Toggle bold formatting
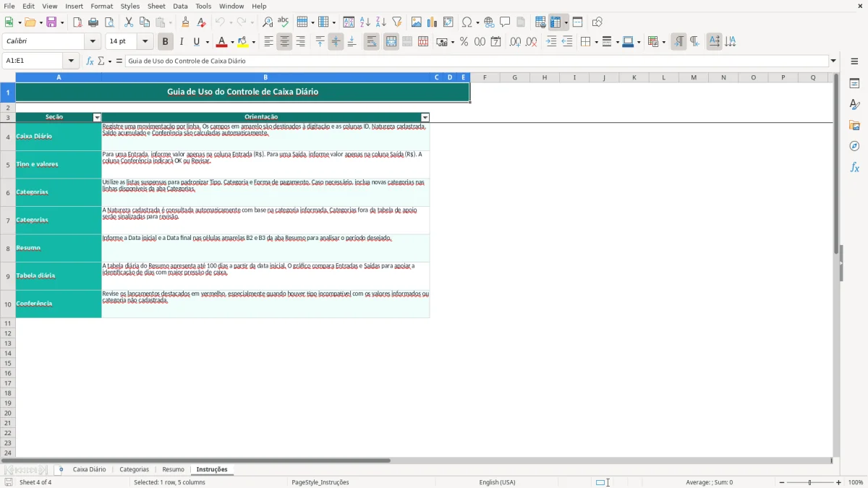The height and width of the screenshot is (488, 868). [x=166, y=42]
